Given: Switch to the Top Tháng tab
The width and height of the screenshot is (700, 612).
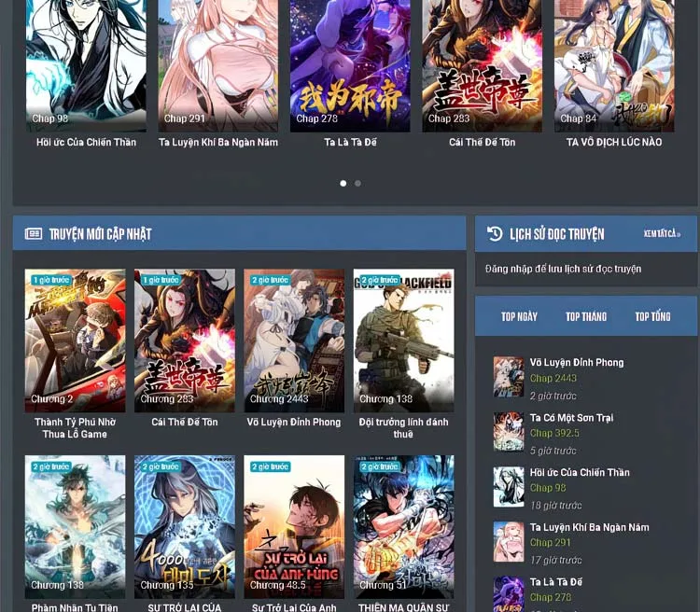Looking at the screenshot, I should (x=586, y=317).
